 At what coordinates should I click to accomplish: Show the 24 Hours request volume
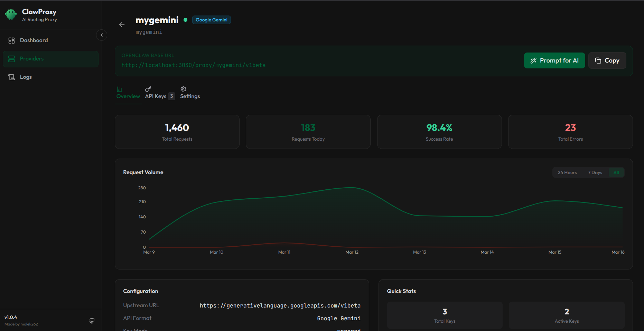click(x=567, y=172)
